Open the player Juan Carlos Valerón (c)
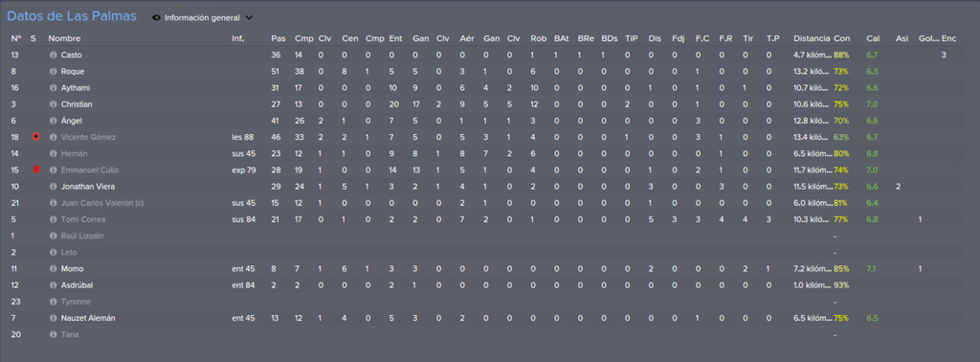 103,203
